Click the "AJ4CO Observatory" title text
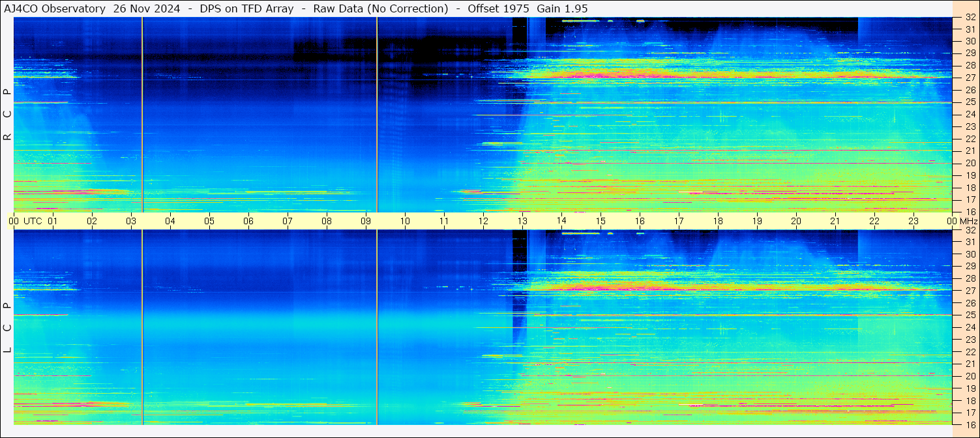Image resolution: width=980 pixels, height=438 pixels. 55,8
